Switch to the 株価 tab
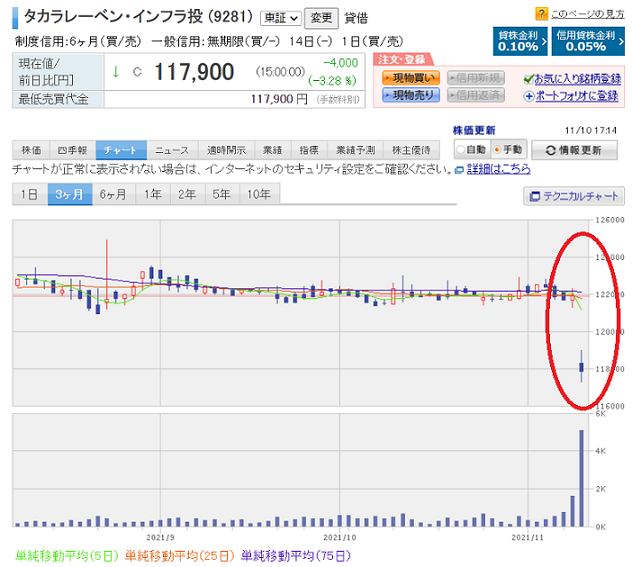This screenshot has width=632, height=567. tap(31, 150)
